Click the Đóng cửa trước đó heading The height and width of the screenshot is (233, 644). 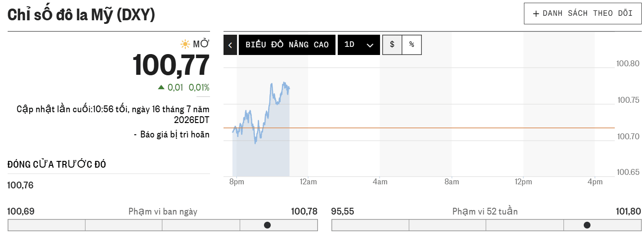tap(57, 164)
